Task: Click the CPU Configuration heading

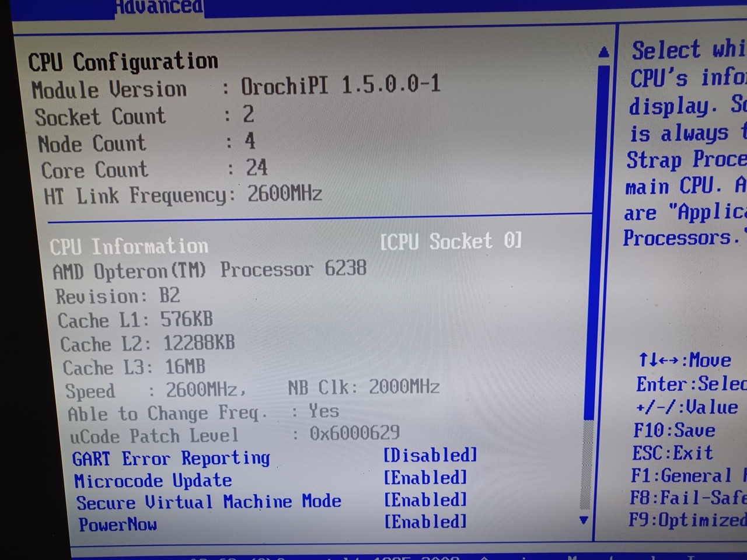Action: pyautogui.click(x=123, y=61)
